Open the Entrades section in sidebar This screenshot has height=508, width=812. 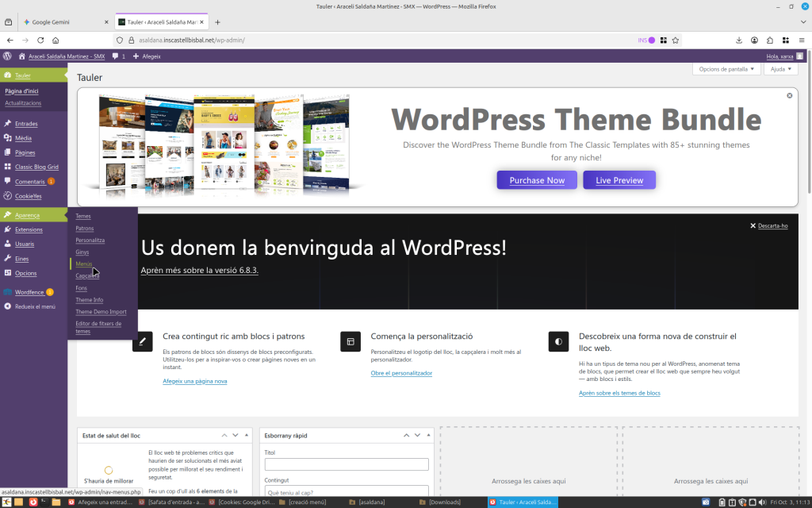(x=26, y=124)
